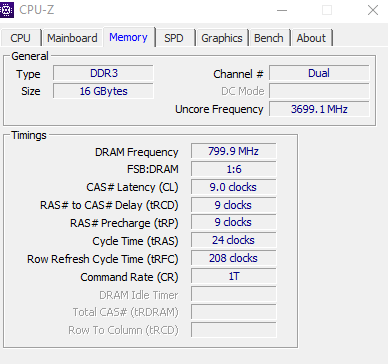Switch to the Graphics tab
This screenshot has height=364, width=388.
[x=222, y=38]
